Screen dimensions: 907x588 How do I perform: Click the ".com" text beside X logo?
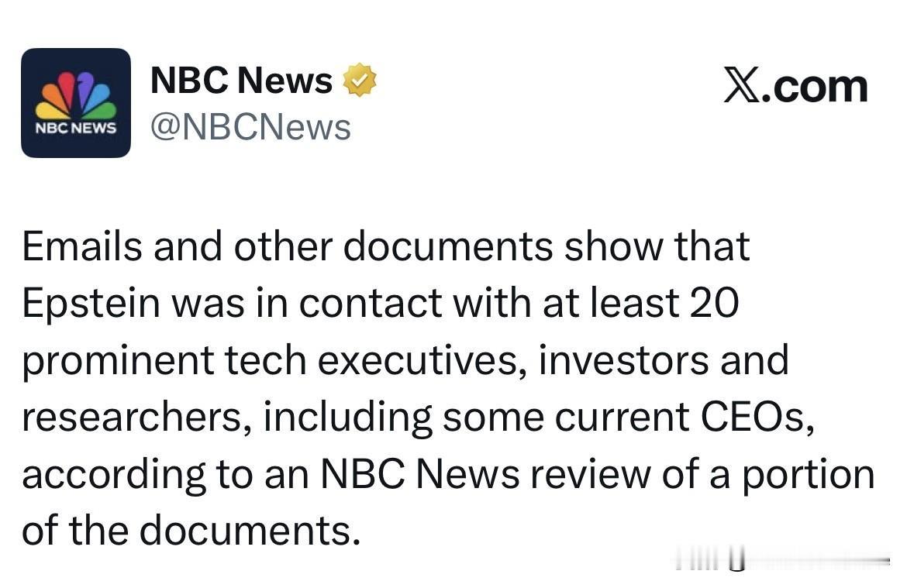815,86
